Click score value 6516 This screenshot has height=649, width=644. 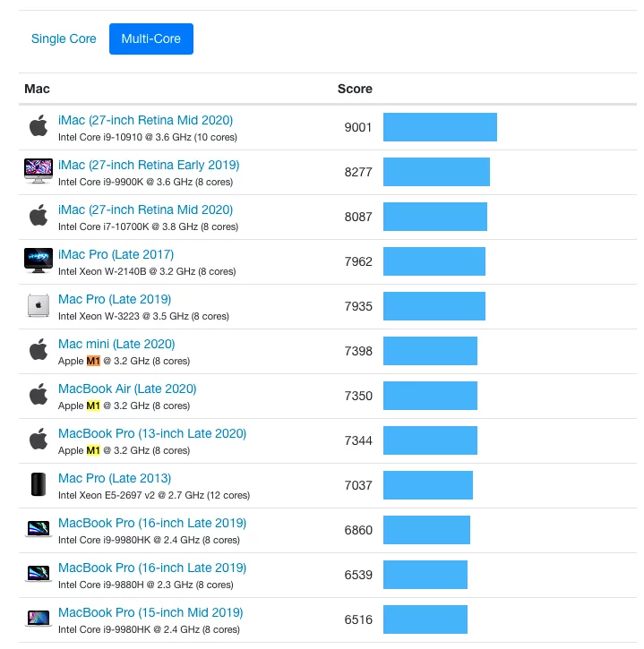point(358,619)
